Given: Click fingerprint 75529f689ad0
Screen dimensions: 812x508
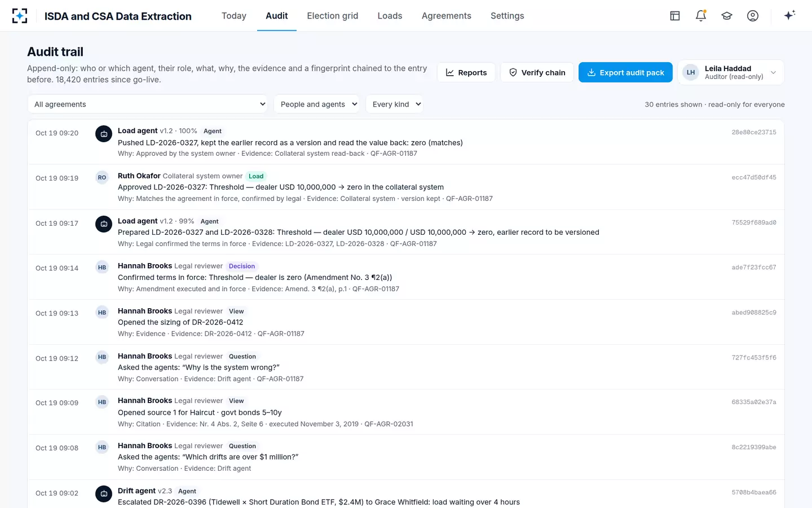Looking at the screenshot, I should pyautogui.click(x=754, y=222).
